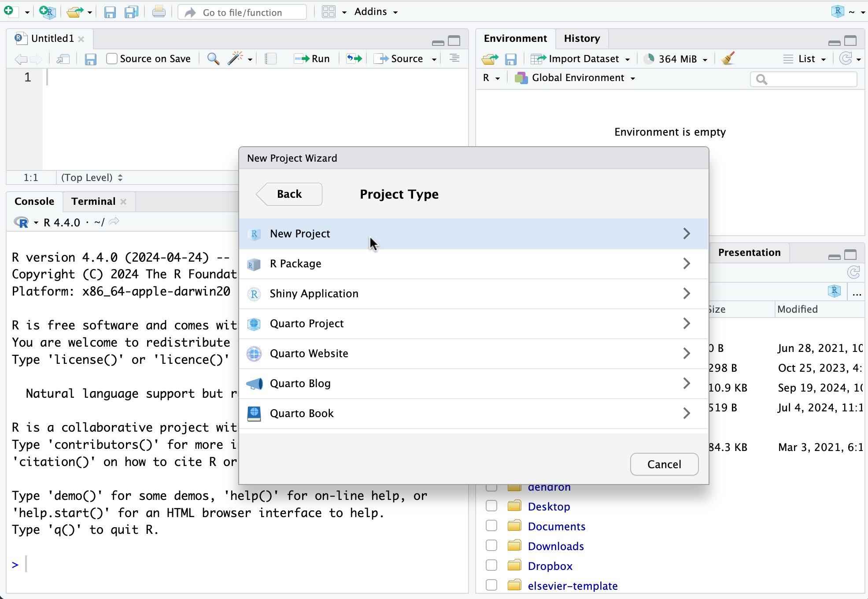Toggle the Source on Save checkbox
The width and height of the screenshot is (868, 599).
[112, 59]
